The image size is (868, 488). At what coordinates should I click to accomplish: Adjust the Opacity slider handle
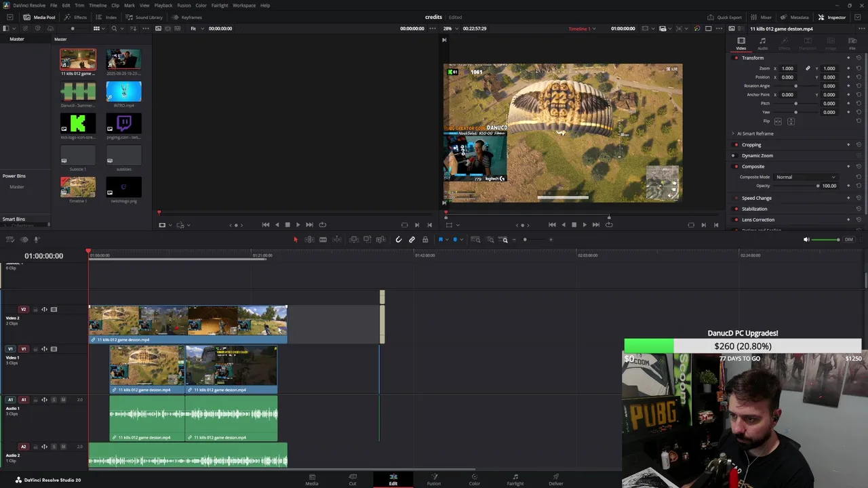(818, 186)
